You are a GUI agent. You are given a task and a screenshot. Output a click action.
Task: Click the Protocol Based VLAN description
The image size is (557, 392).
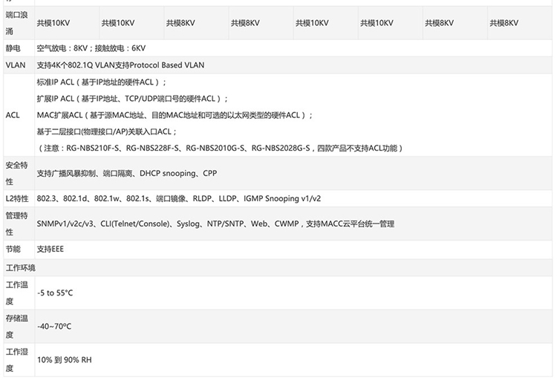tap(120, 65)
